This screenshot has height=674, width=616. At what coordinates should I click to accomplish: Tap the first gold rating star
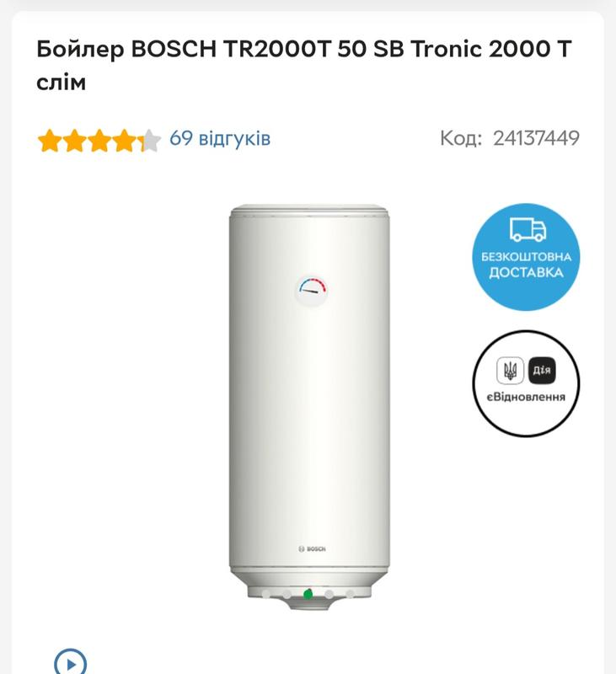50,140
